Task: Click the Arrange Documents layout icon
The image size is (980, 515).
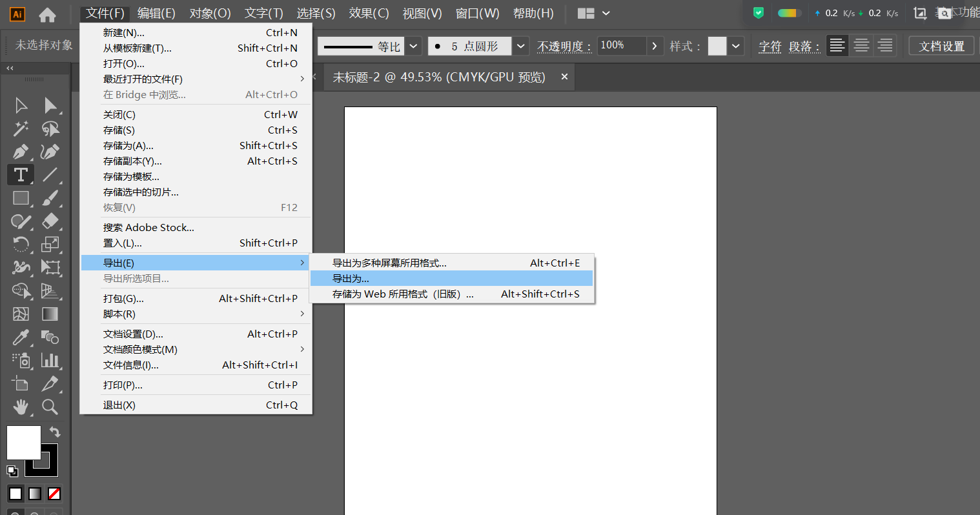Action: click(586, 14)
